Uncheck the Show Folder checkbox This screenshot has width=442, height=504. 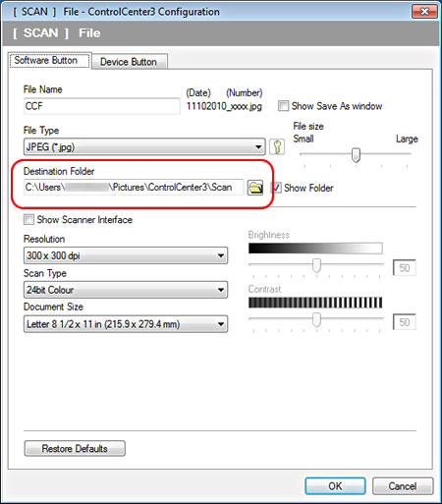pyautogui.click(x=276, y=188)
